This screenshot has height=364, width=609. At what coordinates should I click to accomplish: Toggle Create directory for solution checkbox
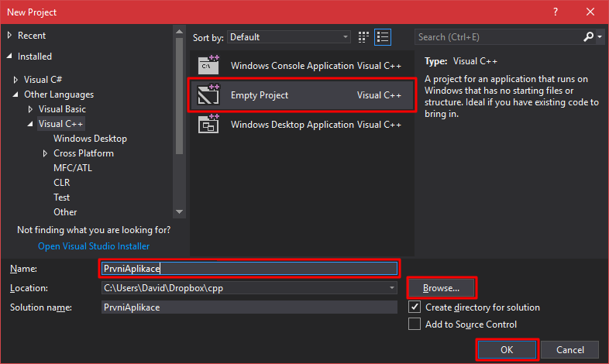[415, 307]
